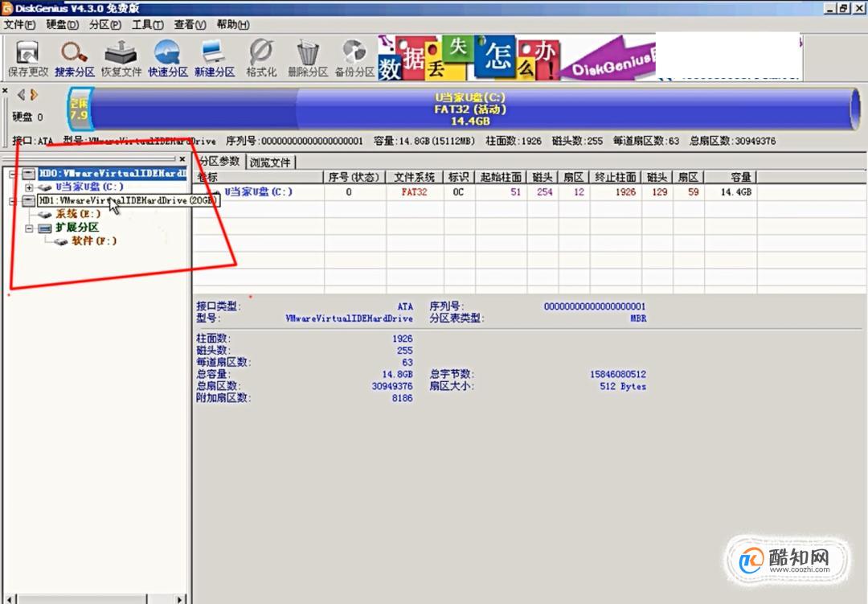Click the tree panel horizontal scrollbar thumb
The image size is (868, 604).
click(x=82, y=599)
